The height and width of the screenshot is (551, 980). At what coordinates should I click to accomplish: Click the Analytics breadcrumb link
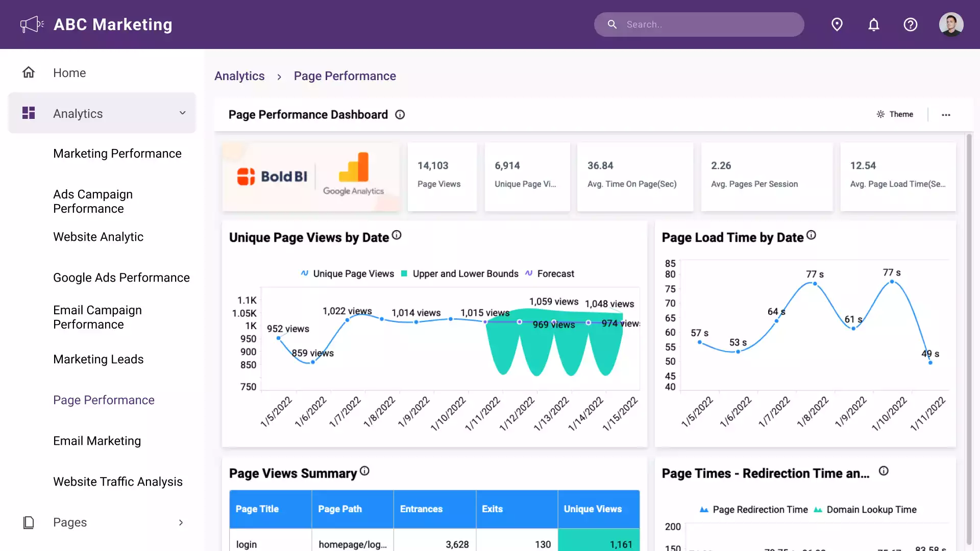point(239,76)
